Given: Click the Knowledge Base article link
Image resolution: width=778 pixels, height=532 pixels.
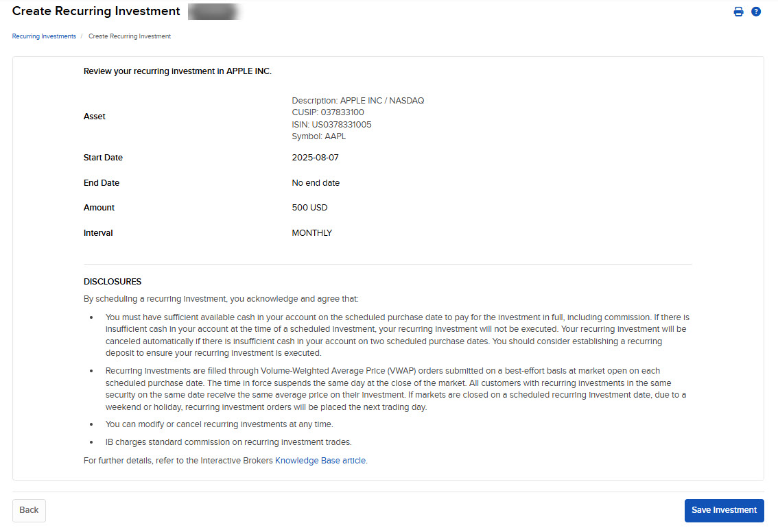Looking at the screenshot, I should [321, 460].
